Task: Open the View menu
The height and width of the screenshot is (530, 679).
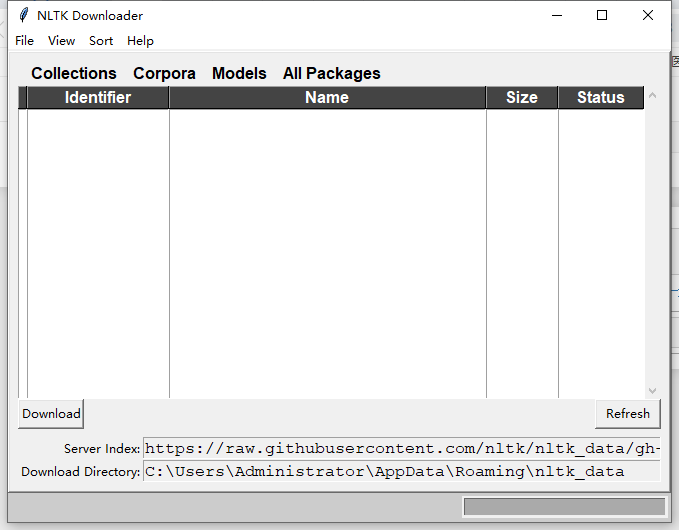Action: point(61,41)
